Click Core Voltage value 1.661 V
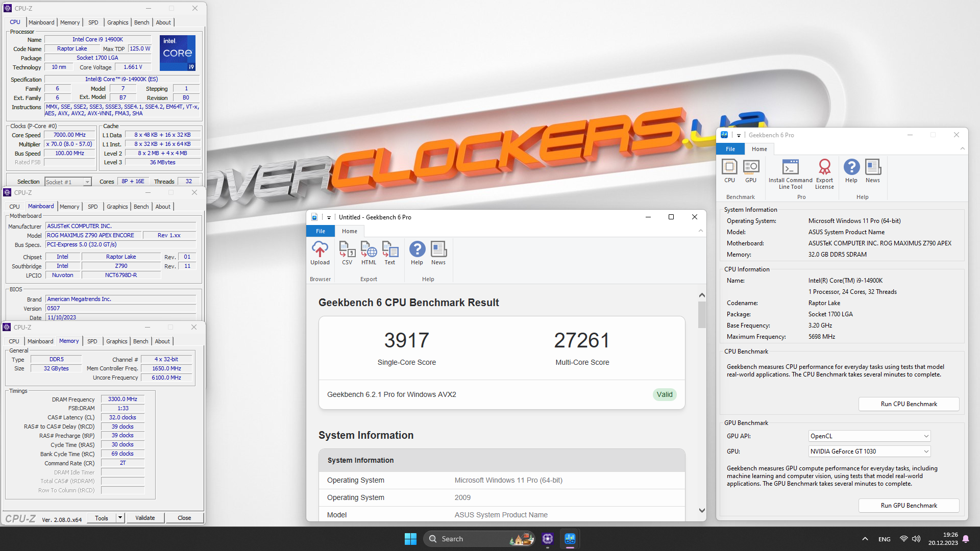 click(133, 67)
